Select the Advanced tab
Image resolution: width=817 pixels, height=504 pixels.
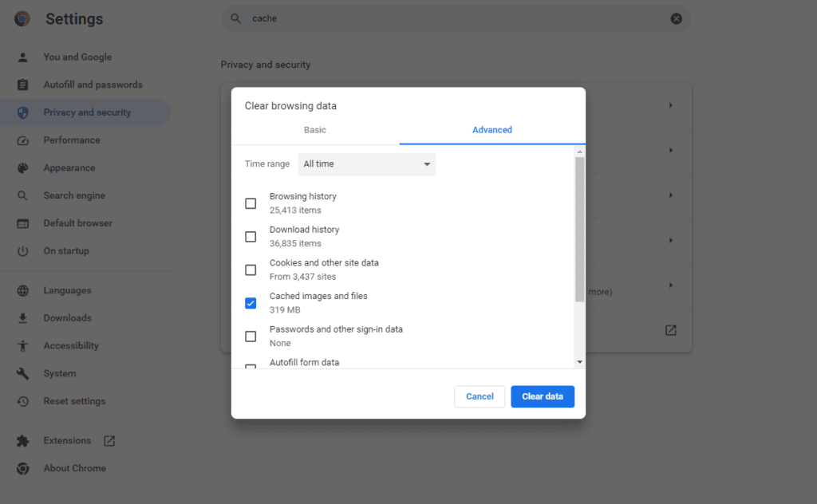click(491, 130)
